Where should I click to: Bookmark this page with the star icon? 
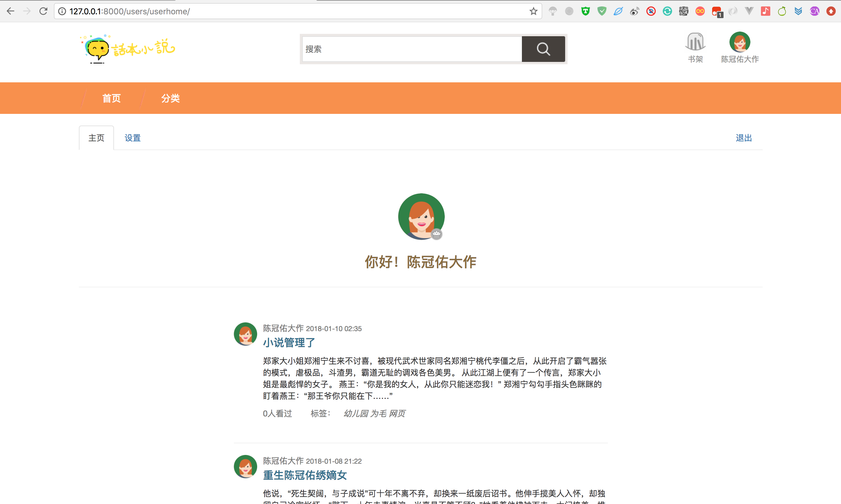pos(533,11)
